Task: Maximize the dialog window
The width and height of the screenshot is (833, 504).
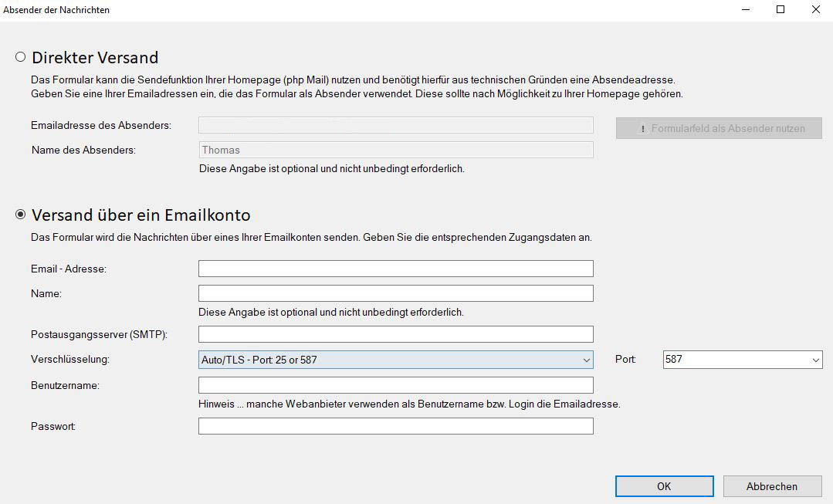Action: (x=781, y=10)
